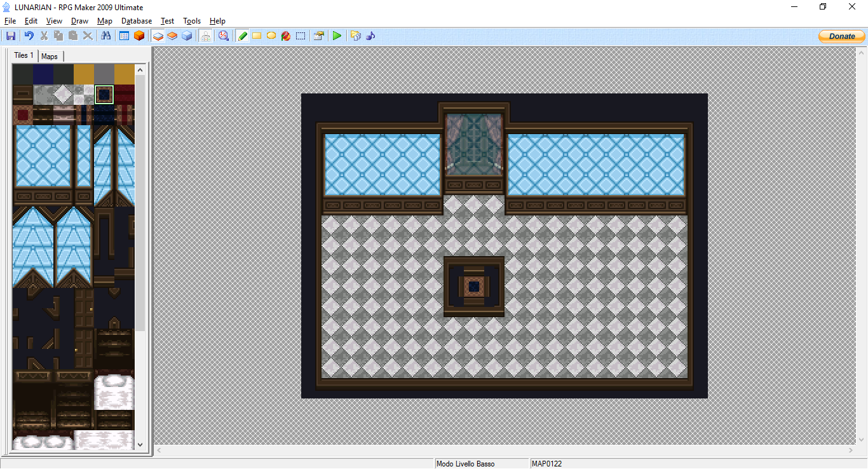Click the green Playtest arrow
868x469 pixels.
[x=337, y=36]
